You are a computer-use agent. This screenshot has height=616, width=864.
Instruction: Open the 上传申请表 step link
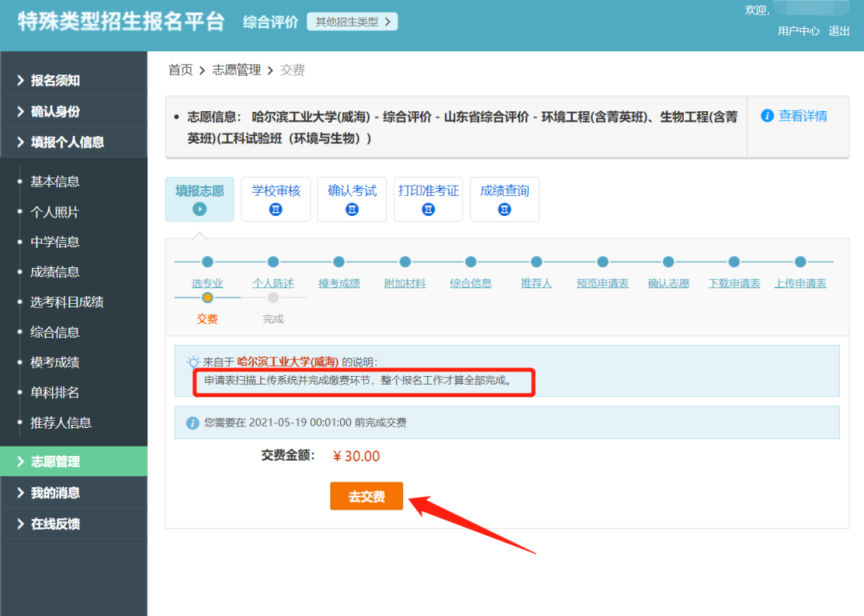801,283
